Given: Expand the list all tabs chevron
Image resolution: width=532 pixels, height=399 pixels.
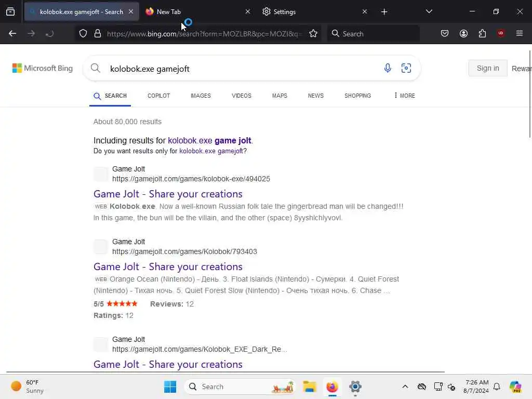Looking at the screenshot, I should 429,11.
